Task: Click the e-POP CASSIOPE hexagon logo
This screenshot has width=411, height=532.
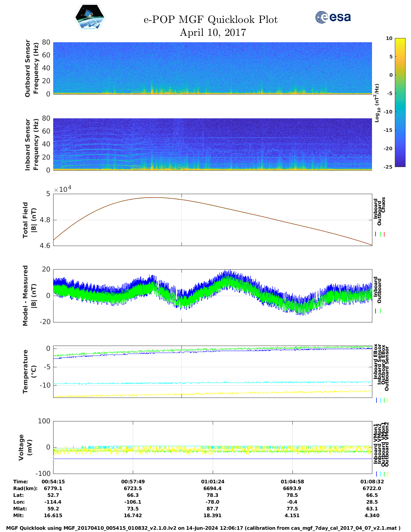Action: tap(90, 17)
